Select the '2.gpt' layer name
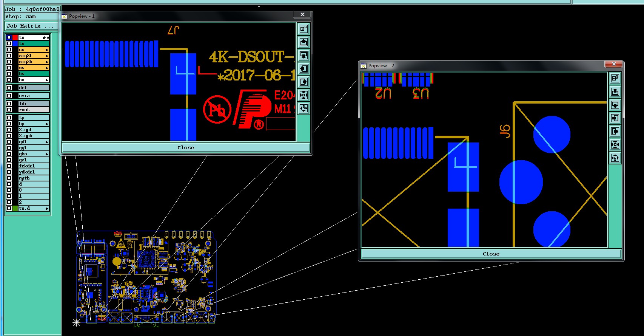644x336 pixels. [x=34, y=130]
